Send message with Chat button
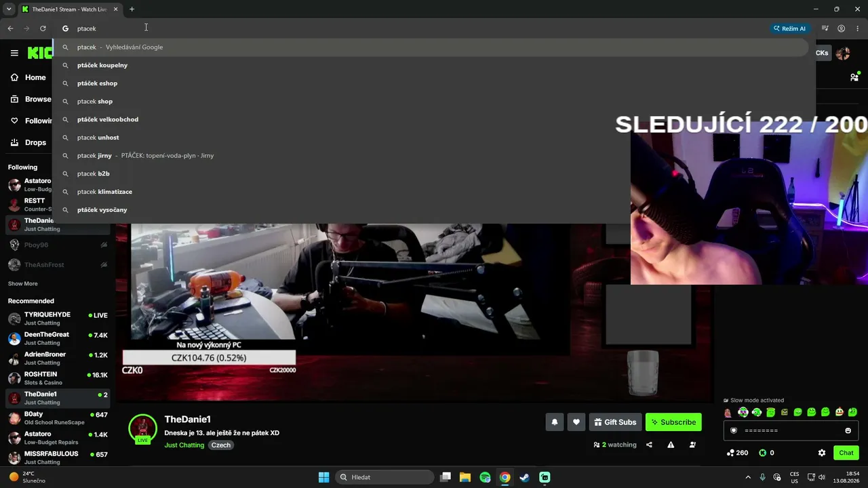This screenshot has height=488, width=868. click(846, 453)
